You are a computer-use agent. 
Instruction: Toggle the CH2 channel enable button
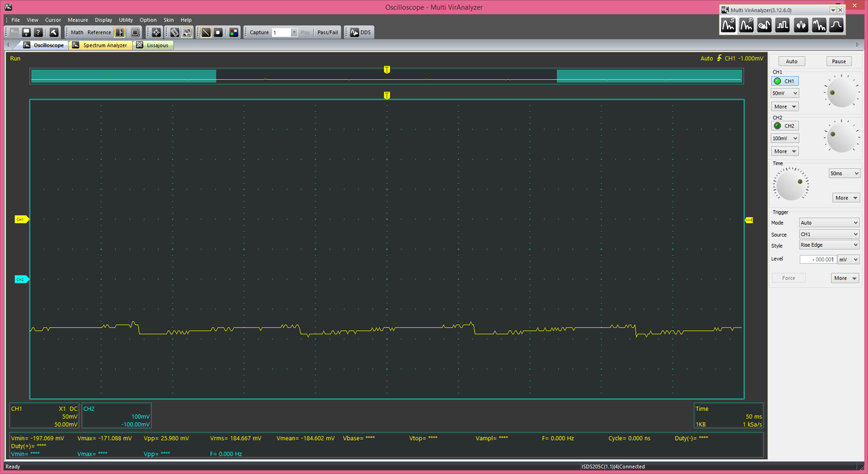point(785,125)
